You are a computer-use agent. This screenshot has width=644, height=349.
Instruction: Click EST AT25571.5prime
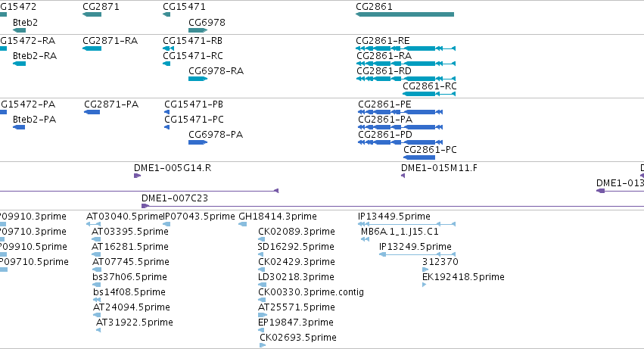[x=297, y=308]
